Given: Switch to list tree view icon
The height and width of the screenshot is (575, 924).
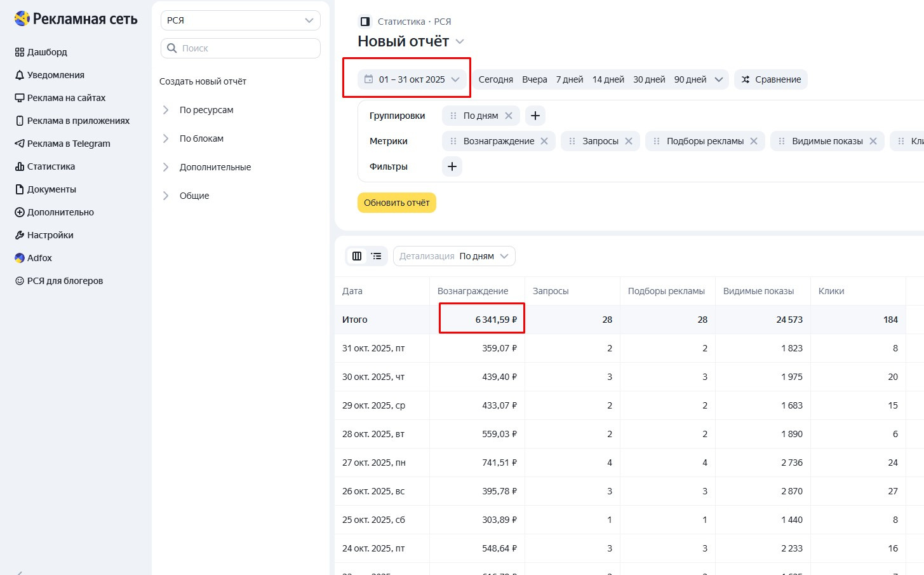Looking at the screenshot, I should [x=377, y=256].
